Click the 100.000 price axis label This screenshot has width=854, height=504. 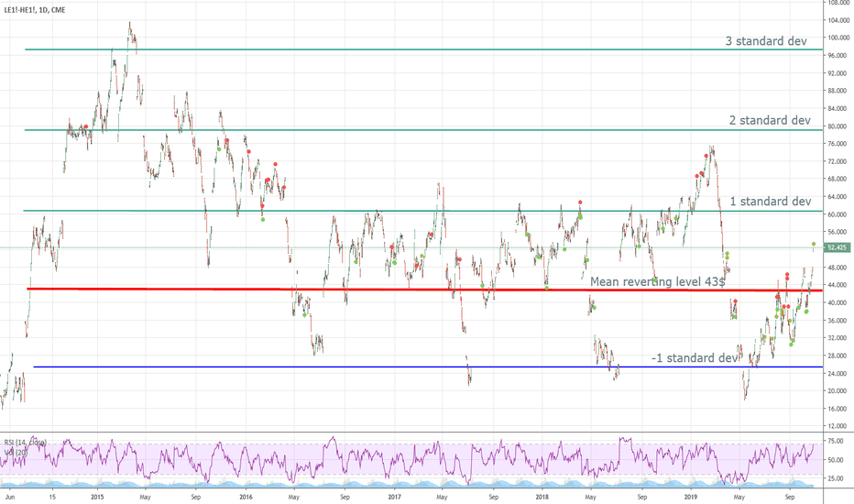pos(838,38)
